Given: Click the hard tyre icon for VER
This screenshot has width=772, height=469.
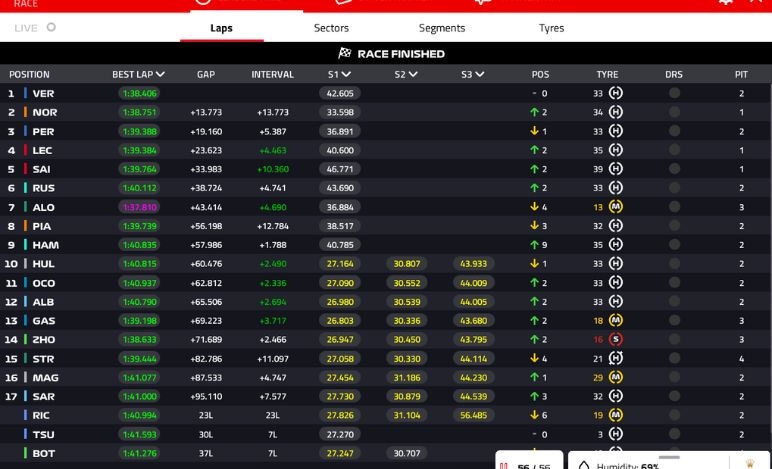Looking at the screenshot, I should pos(615,93).
